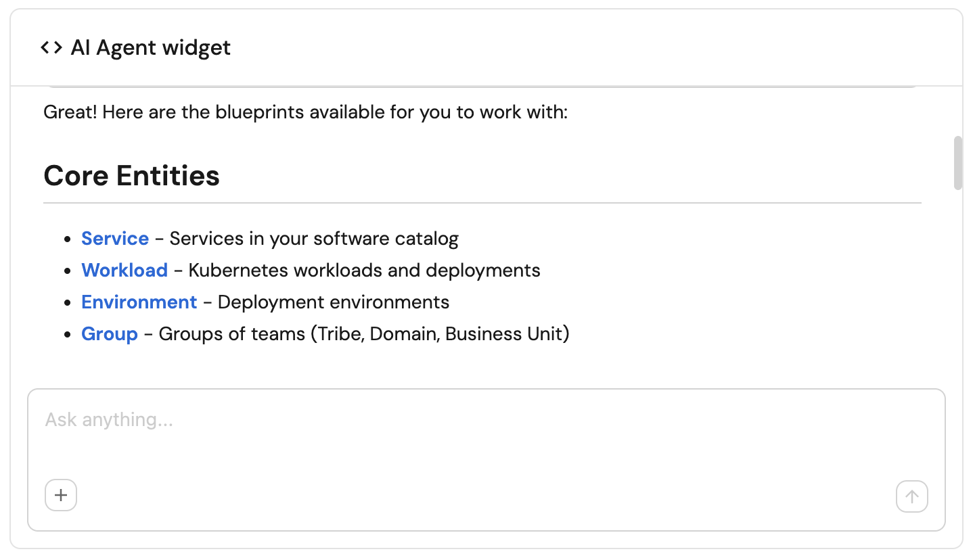Image resolution: width=973 pixels, height=560 pixels.
Task: Open the Service blueprint link
Action: tap(115, 239)
